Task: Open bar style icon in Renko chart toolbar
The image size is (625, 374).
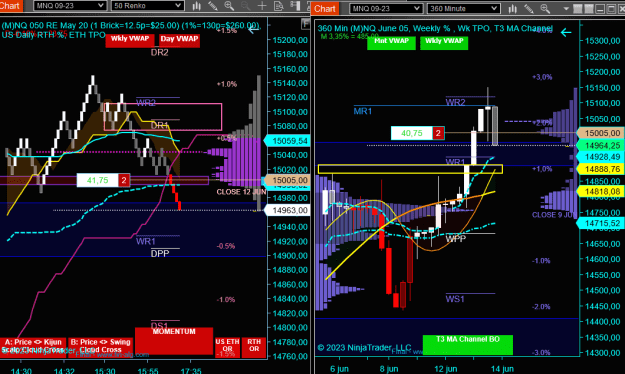Action: click(197, 6)
